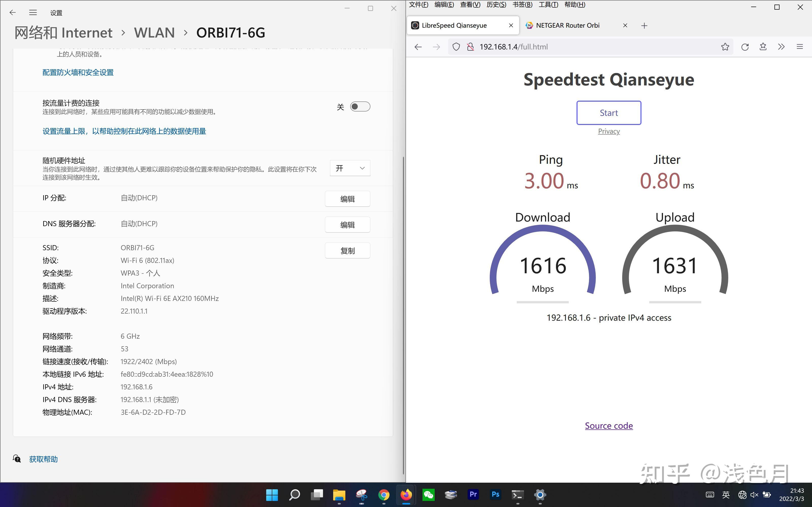Open WeChat from the taskbar
The image size is (812, 507).
pos(429,495)
